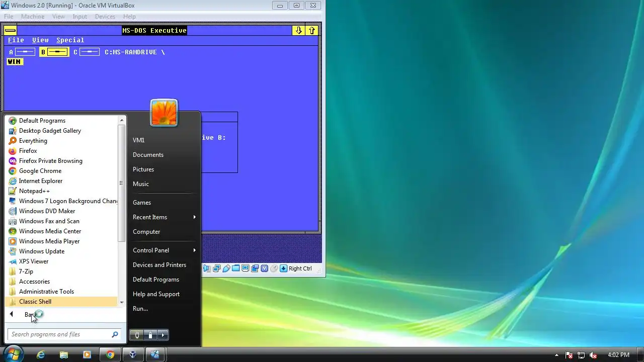Open Internet Explorer from the programs list
This screenshot has height=362, width=644.
(x=62, y=181)
